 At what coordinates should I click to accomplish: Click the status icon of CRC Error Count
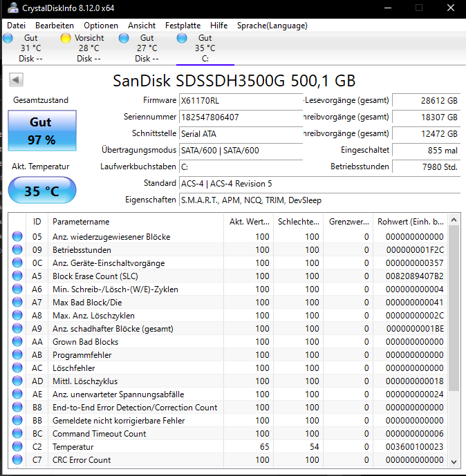[17, 459]
